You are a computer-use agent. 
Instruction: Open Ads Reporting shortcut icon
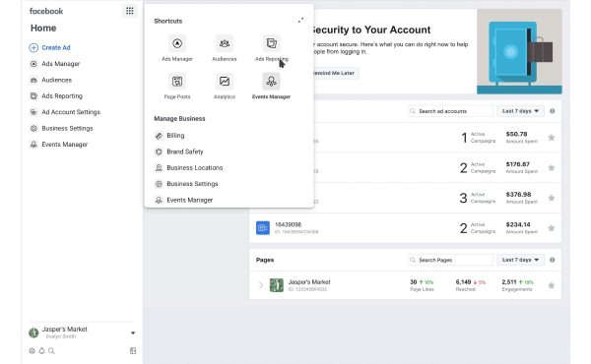tap(272, 43)
